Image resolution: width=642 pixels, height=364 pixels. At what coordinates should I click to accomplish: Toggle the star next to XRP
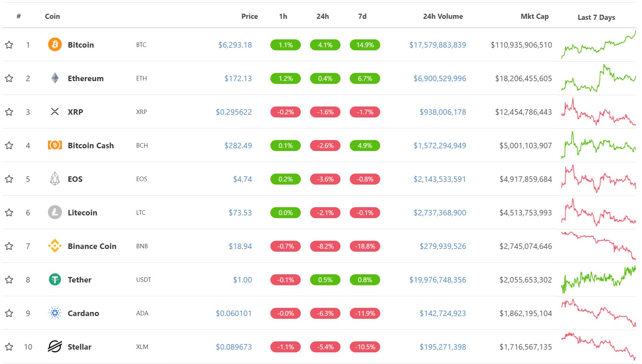[x=9, y=112]
